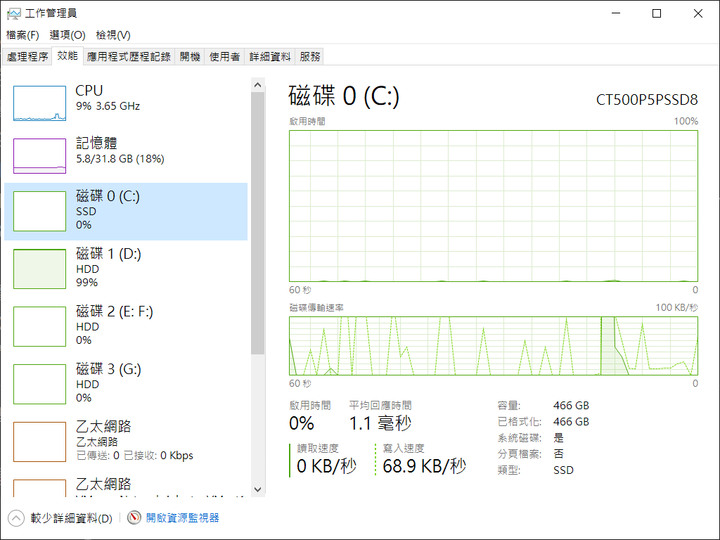Click the 已傳送: 0 已接收: 0 Kbps text
This screenshot has height=540, width=720.
(x=135, y=456)
